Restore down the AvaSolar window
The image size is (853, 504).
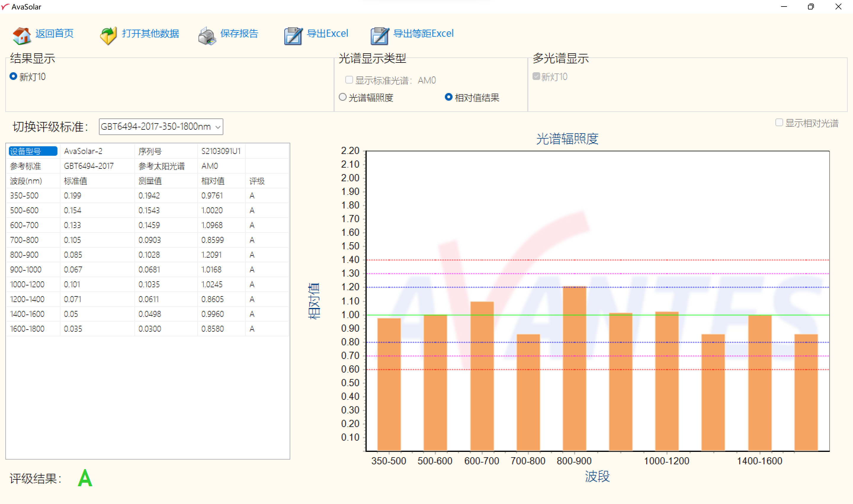click(x=811, y=7)
